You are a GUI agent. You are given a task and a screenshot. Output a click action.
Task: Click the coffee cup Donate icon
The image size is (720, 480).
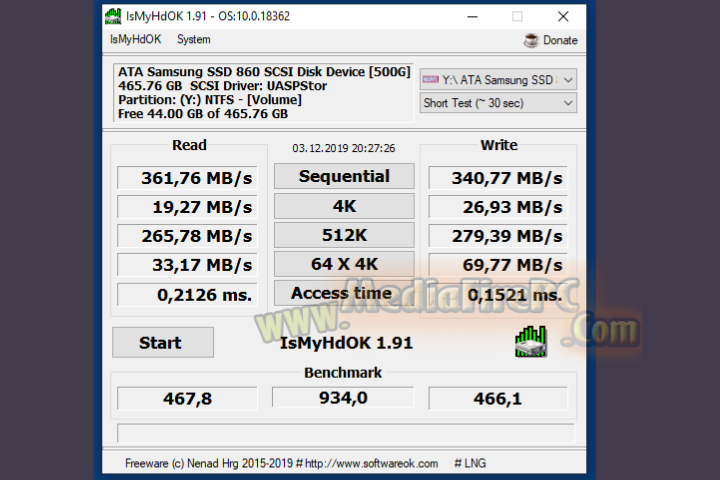click(x=531, y=40)
